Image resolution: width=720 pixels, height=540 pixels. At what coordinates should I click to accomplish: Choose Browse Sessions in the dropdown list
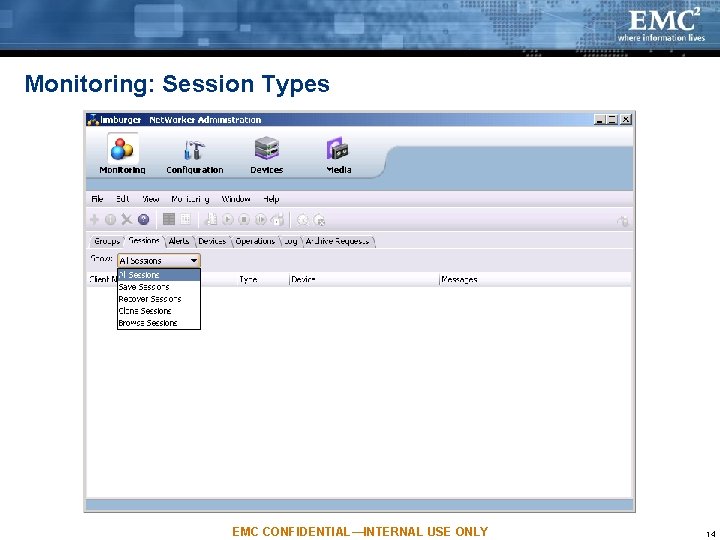coord(159,323)
